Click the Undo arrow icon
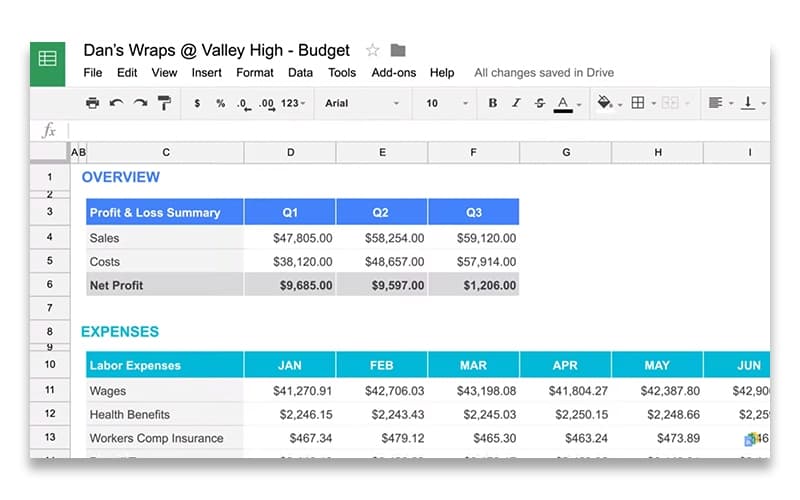The width and height of the screenshot is (800, 500). (x=116, y=103)
